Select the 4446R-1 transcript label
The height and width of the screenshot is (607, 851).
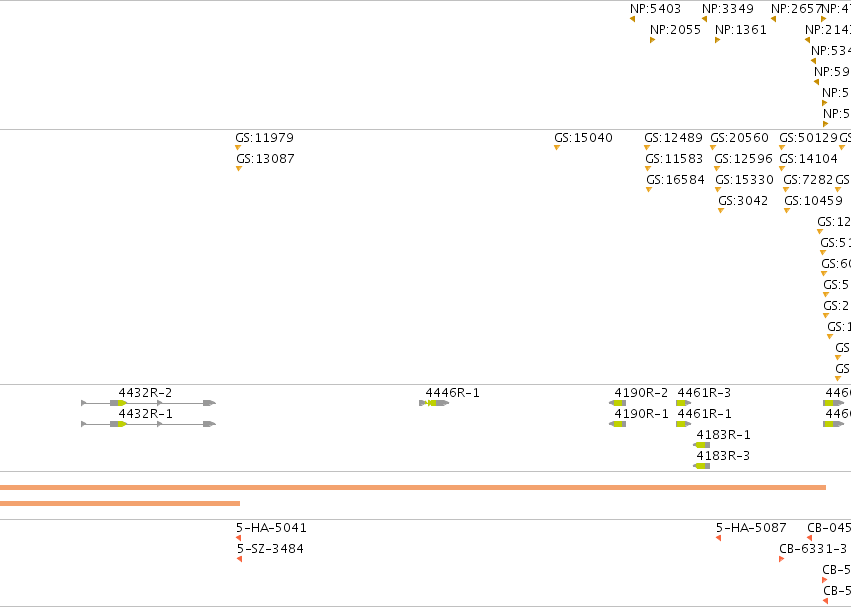tap(453, 393)
